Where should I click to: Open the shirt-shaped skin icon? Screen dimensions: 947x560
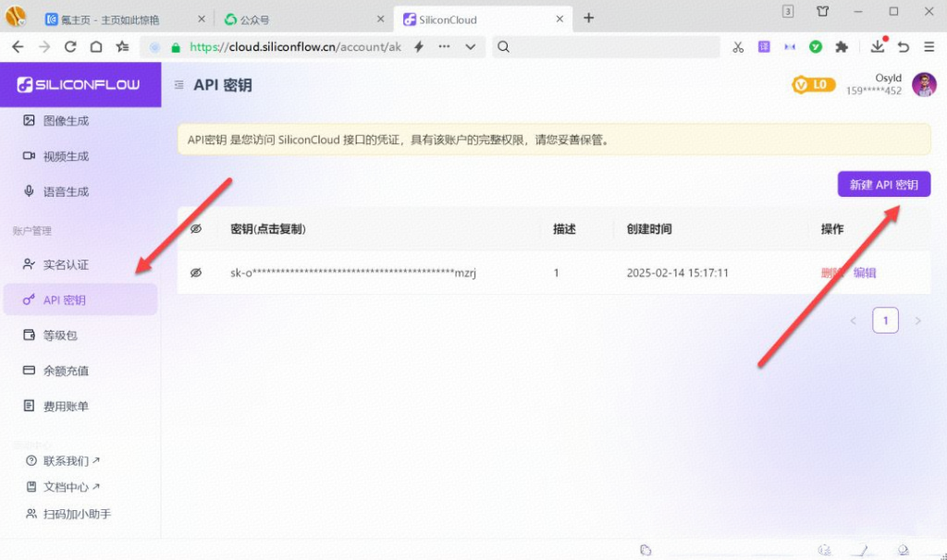click(822, 11)
